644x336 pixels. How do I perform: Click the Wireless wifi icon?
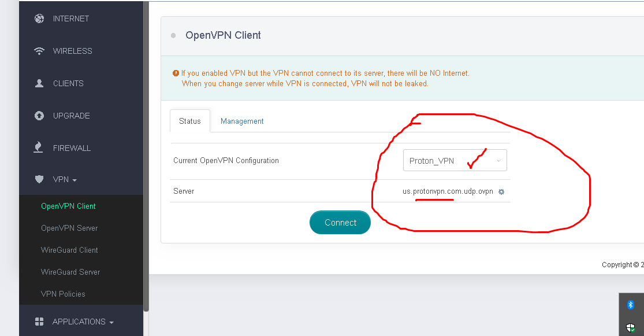[39, 51]
